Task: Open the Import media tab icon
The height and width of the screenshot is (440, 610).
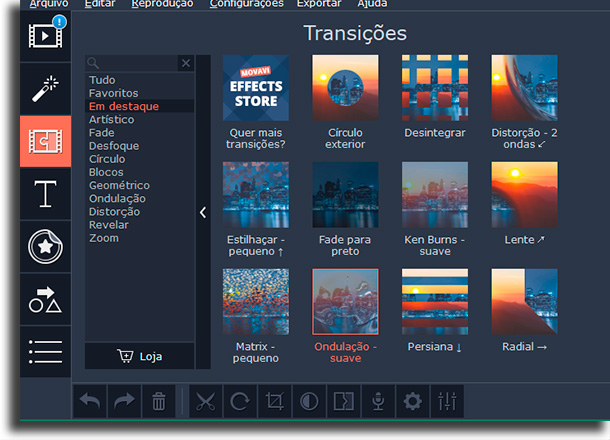Action: pyautogui.click(x=46, y=36)
